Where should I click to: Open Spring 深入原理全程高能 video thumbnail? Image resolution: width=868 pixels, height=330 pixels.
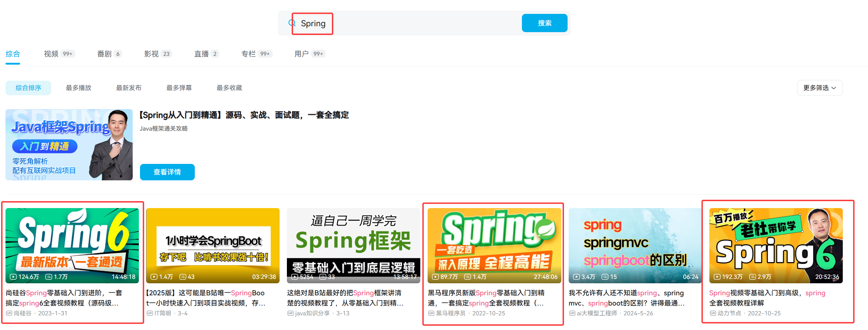(494, 246)
